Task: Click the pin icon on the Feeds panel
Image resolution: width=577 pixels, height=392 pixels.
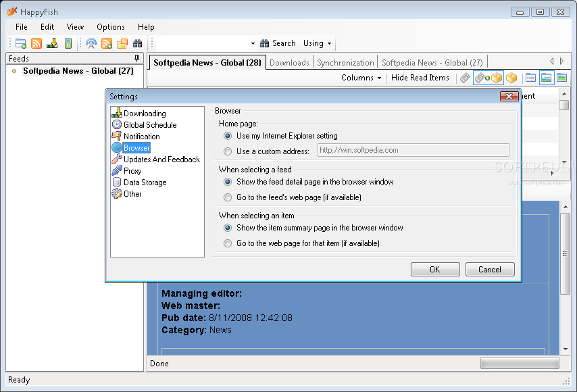Action: 137,59
